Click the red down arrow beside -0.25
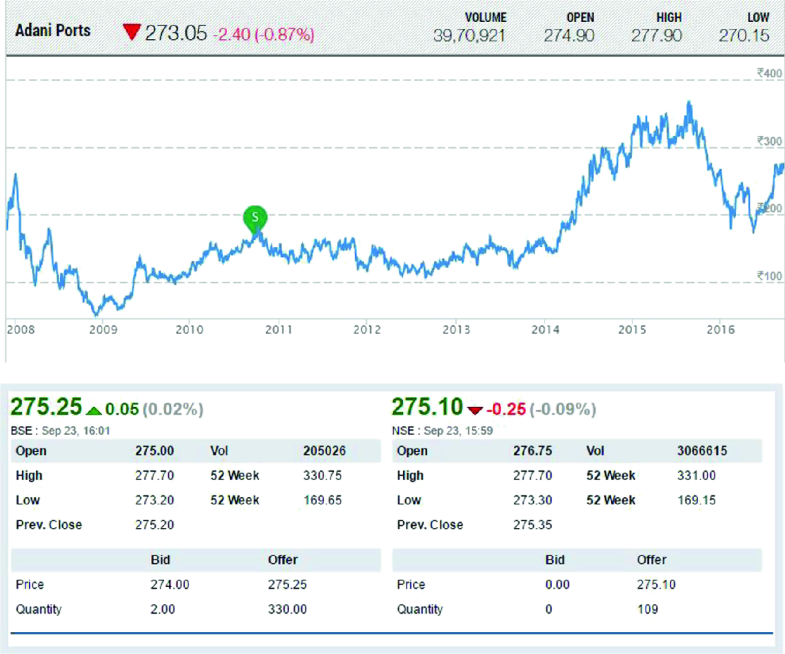785x654 pixels. click(475, 411)
